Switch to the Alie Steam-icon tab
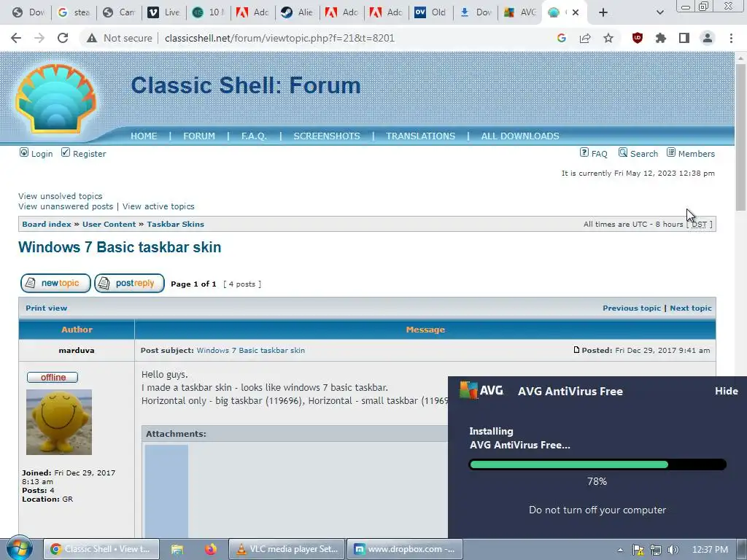 click(x=298, y=12)
